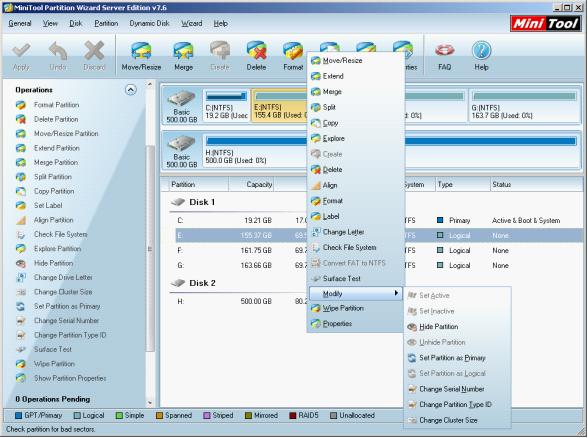Click the Delete partition toolbar icon
588x438 pixels.
pyautogui.click(x=256, y=51)
